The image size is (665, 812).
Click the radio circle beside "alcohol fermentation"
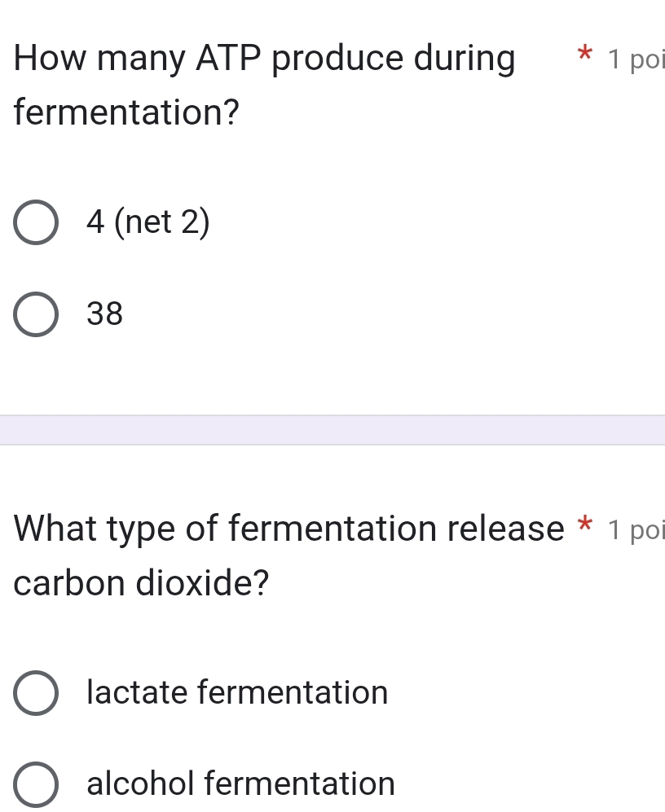[x=34, y=783]
